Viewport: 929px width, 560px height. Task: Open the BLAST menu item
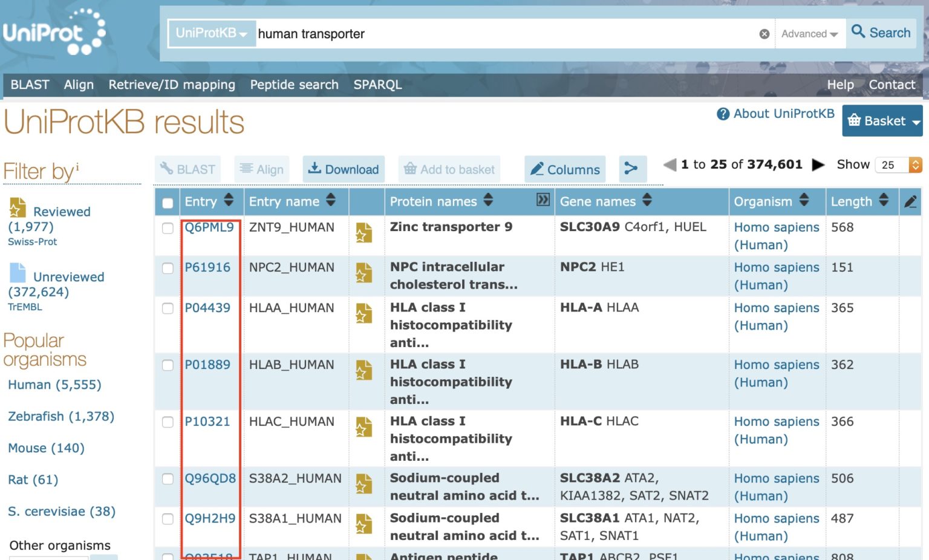[x=30, y=85]
